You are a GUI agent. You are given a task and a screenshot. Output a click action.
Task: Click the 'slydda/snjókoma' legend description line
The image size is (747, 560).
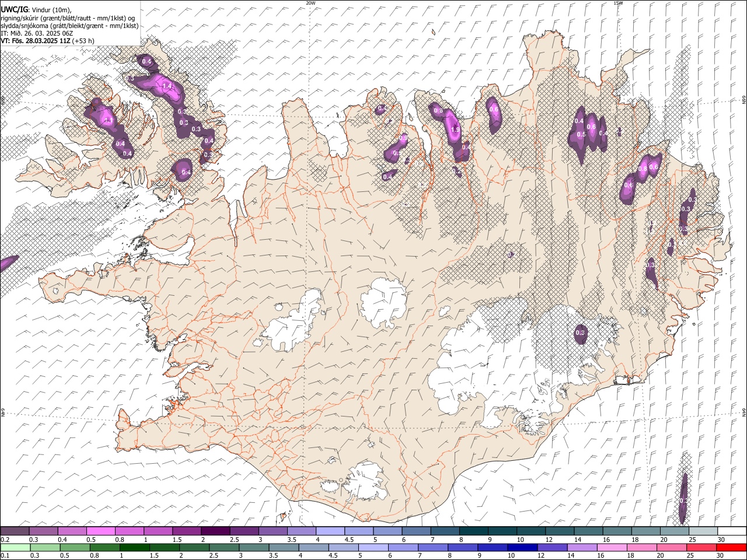click(69, 26)
